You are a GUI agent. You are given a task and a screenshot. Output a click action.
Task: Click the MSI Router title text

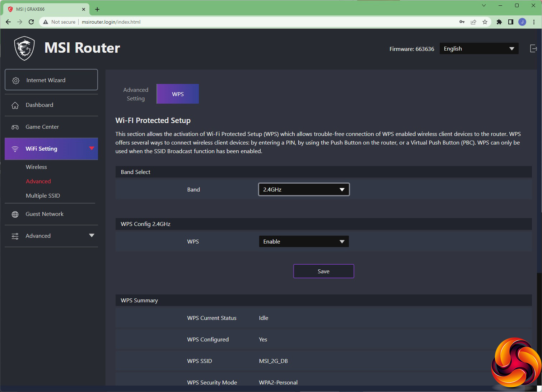coord(82,48)
